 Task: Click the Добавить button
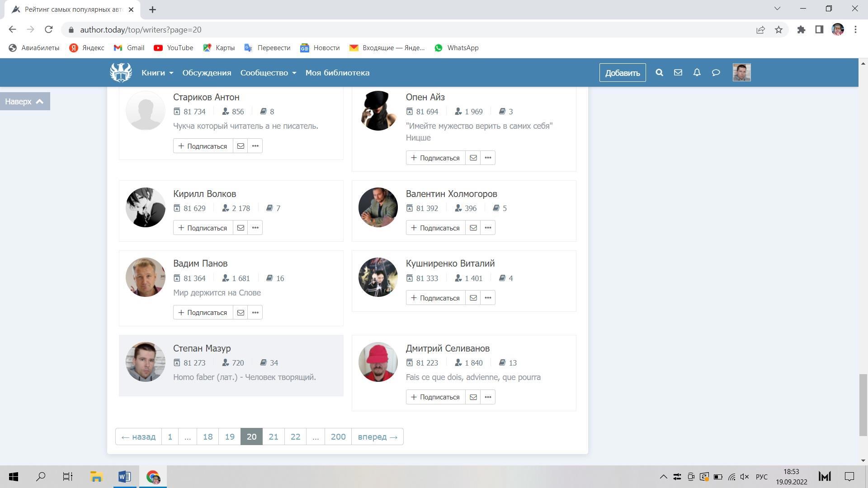pyautogui.click(x=622, y=73)
